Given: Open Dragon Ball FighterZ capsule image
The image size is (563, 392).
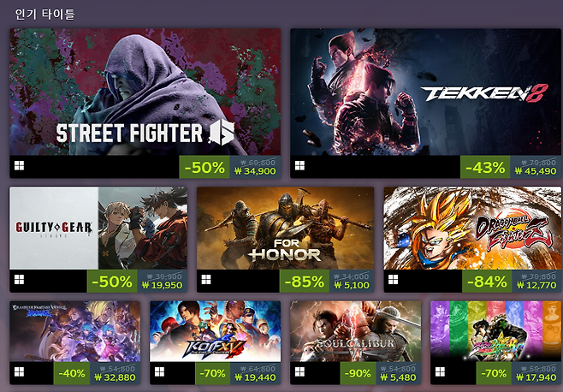Looking at the screenshot, I should [472, 228].
